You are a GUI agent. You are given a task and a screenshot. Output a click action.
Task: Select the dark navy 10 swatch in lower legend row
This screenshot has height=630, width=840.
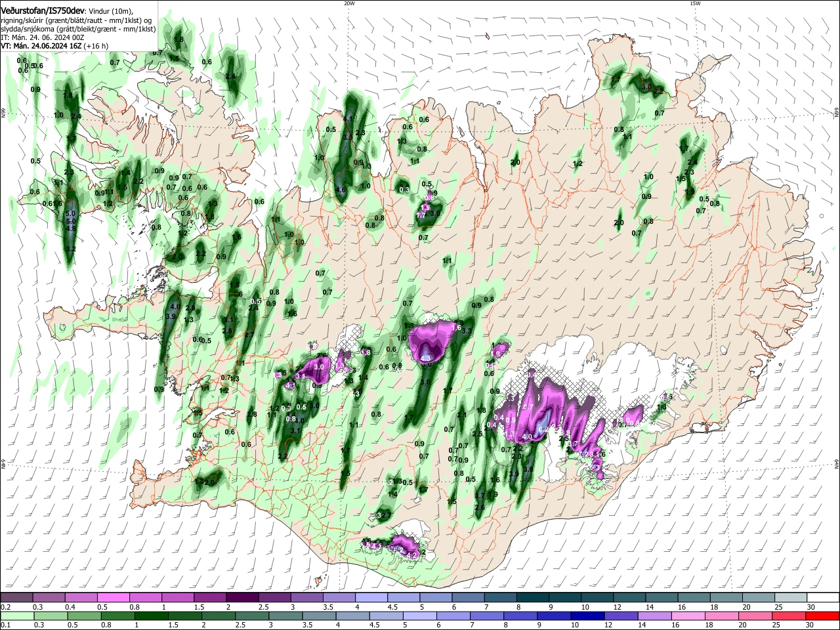[x=587, y=616]
